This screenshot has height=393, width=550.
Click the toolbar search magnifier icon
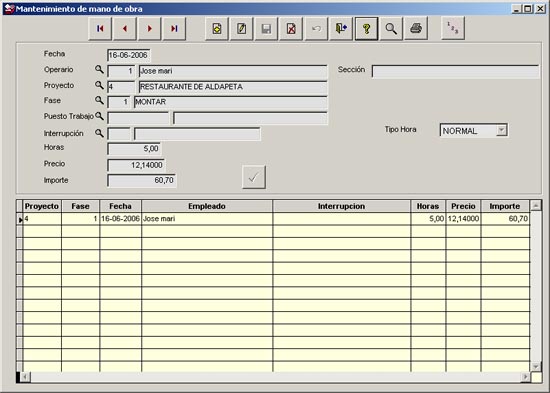coord(391,29)
